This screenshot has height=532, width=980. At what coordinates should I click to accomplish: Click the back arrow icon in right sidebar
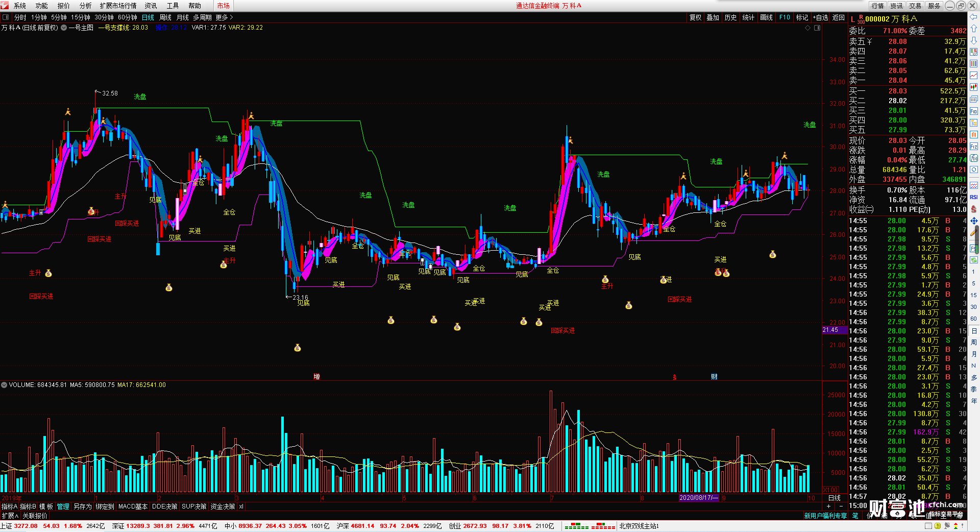[x=974, y=17]
